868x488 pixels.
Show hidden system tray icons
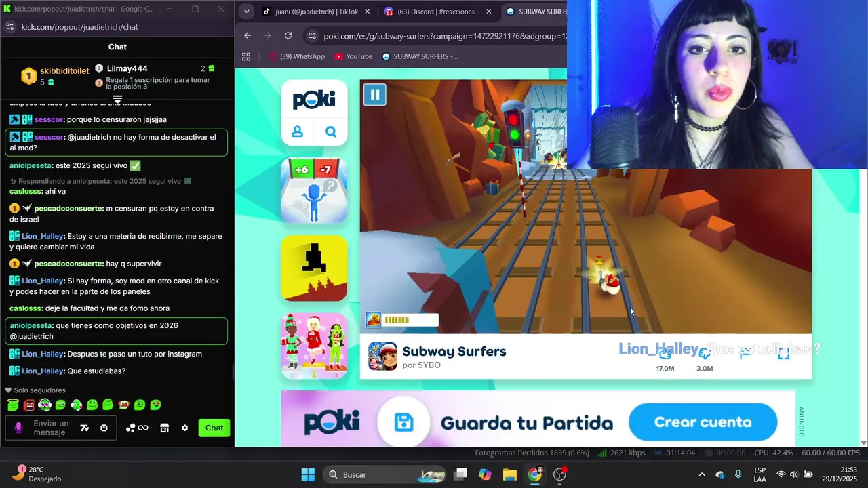click(x=702, y=474)
